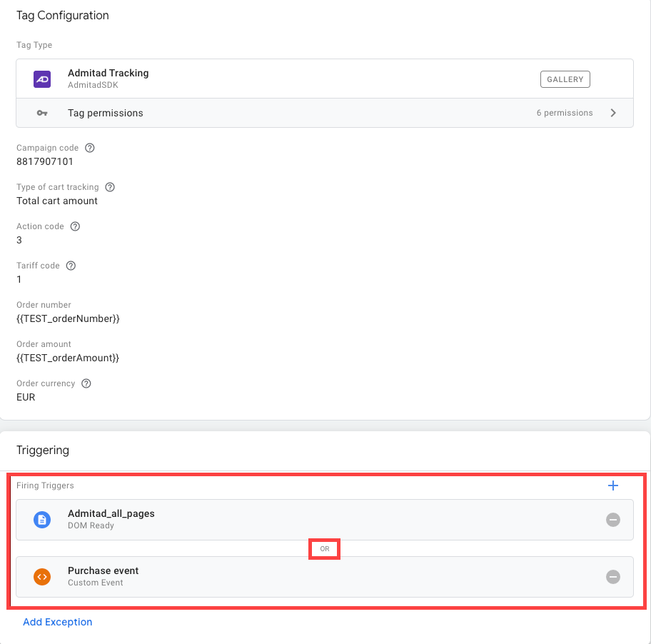651x644 pixels.
Task: Click the blue DOM Ready trigger icon
Action: [x=42, y=520]
